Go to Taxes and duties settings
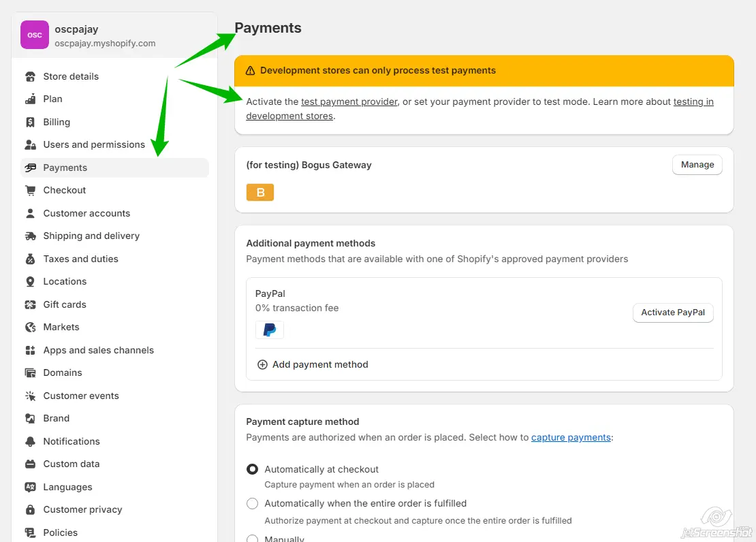756x542 pixels. [x=80, y=259]
